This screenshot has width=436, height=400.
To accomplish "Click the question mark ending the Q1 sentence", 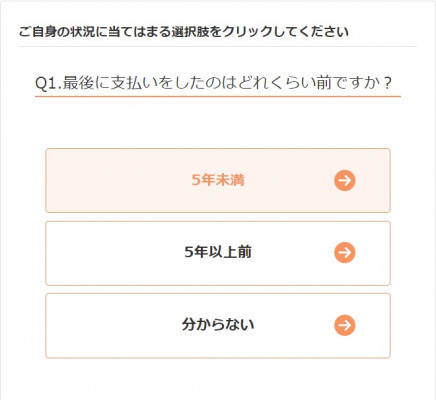I will [x=387, y=83].
